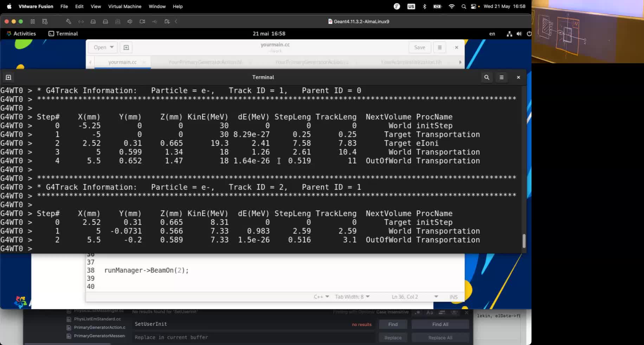Click the sound output icon in VMware toolbar
Image resolution: width=644 pixels, height=345 pixels.
click(x=129, y=21)
